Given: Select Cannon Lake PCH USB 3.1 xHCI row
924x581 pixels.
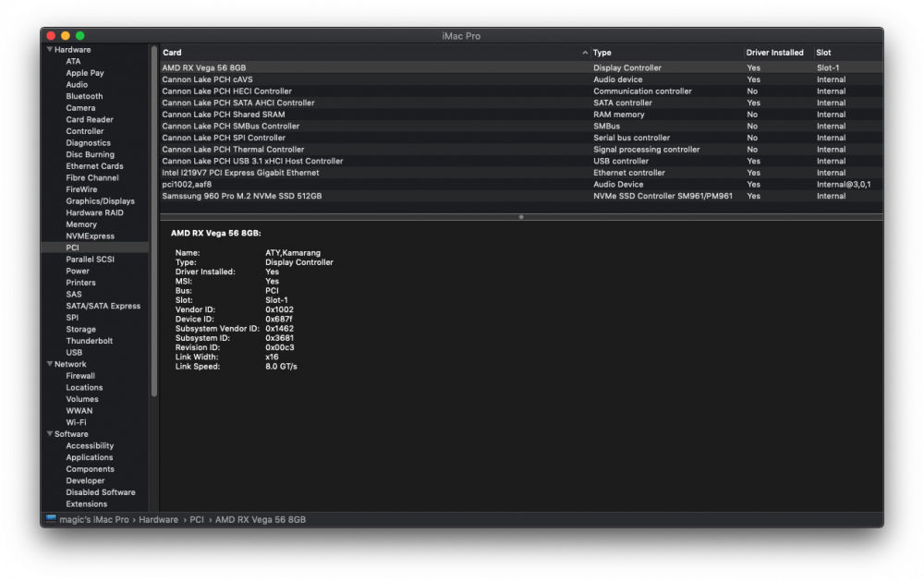Looking at the screenshot, I should 521,161.
